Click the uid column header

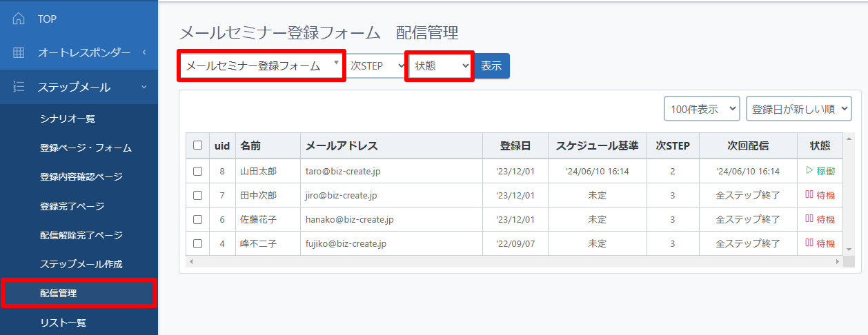pyautogui.click(x=222, y=146)
